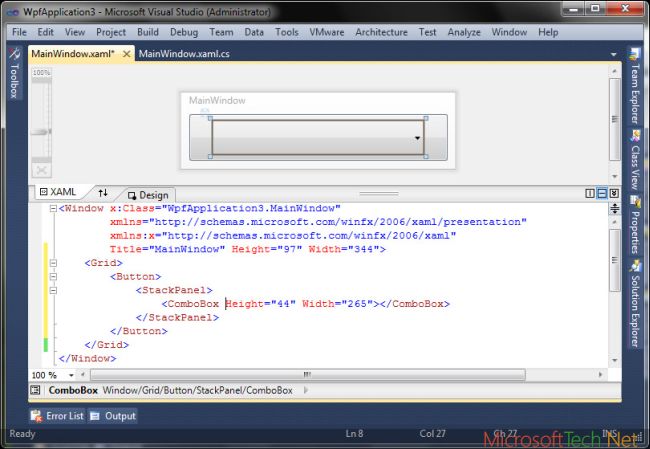This screenshot has width=650, height=449.
Task: Click the document outline icon beside ComboBox
Action: 35,390
